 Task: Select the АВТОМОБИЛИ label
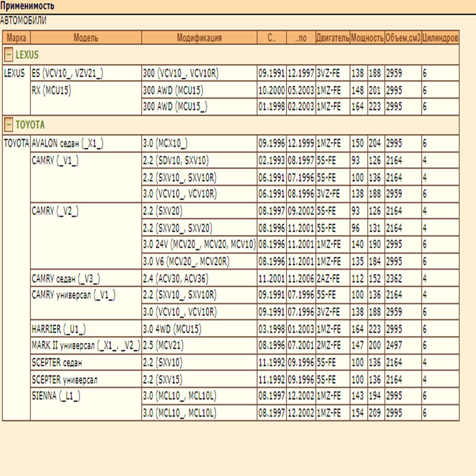click(23, 21)
